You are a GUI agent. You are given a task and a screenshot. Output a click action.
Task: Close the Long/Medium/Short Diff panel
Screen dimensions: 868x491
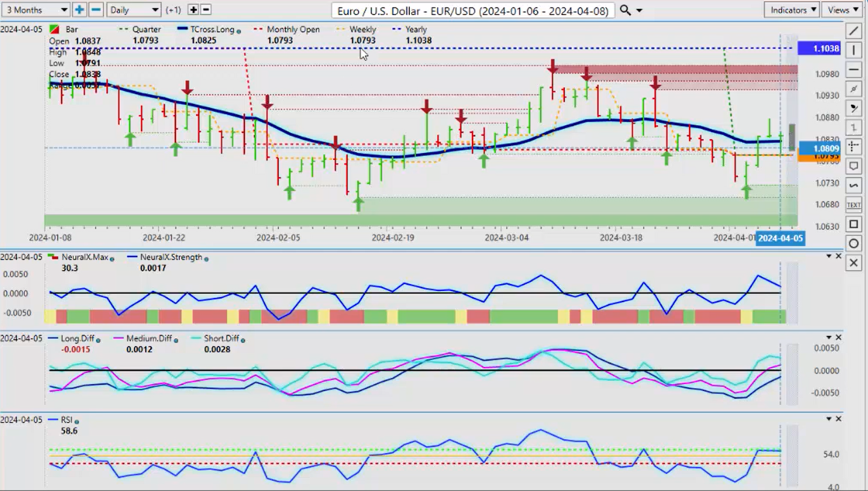pos(839,338)
